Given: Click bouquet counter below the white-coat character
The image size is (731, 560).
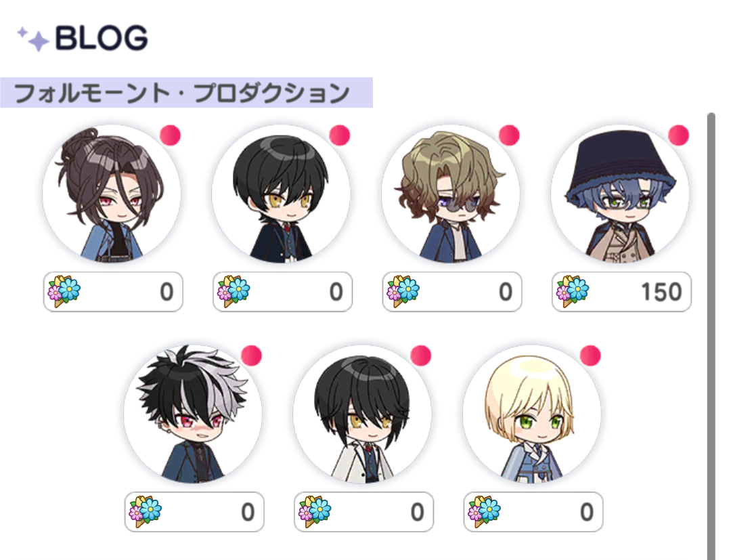Looking at the screenshot, I should coord(363,512).
